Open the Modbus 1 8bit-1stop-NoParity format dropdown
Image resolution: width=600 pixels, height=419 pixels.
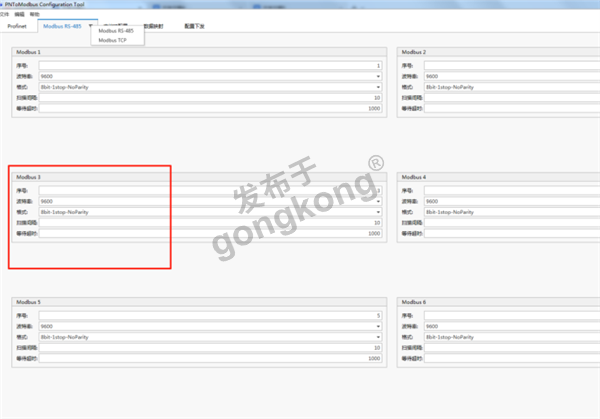(x=210, y=87)
